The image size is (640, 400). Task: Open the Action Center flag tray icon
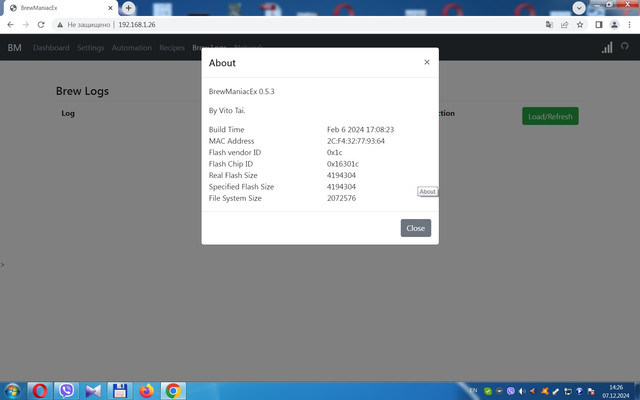[590, 391]
